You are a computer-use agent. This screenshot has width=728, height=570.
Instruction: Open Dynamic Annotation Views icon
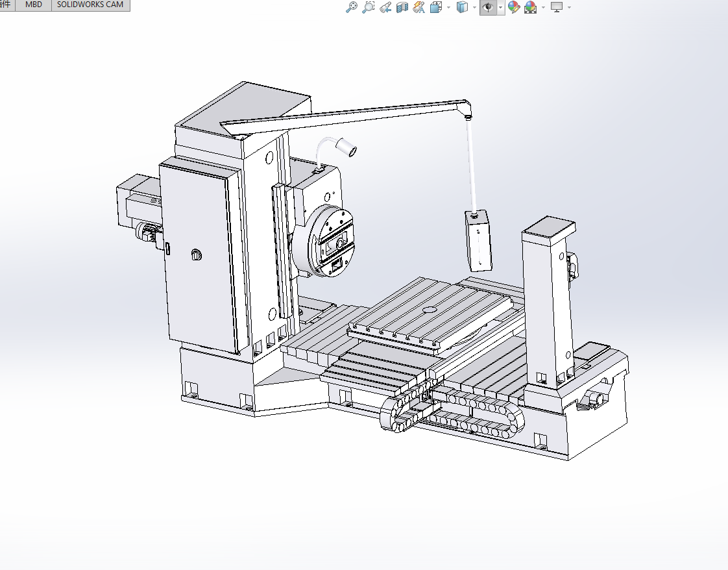[419, 7]
